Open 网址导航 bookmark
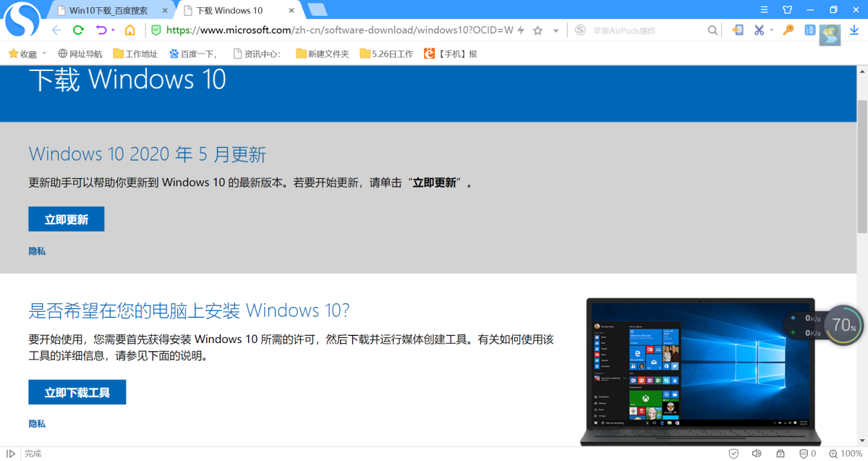This screenshot has height=461, width=868. pos(80,54)
